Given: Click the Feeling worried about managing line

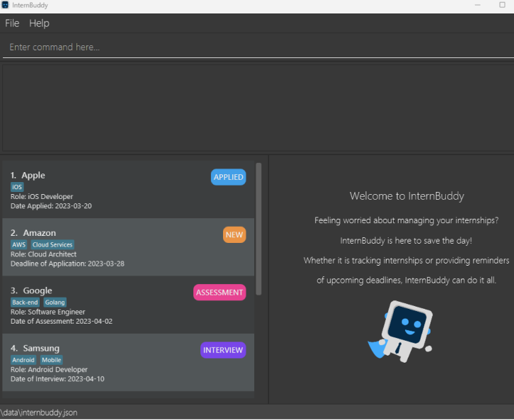Looking at the screenshot, I should (x=406, y=220).
